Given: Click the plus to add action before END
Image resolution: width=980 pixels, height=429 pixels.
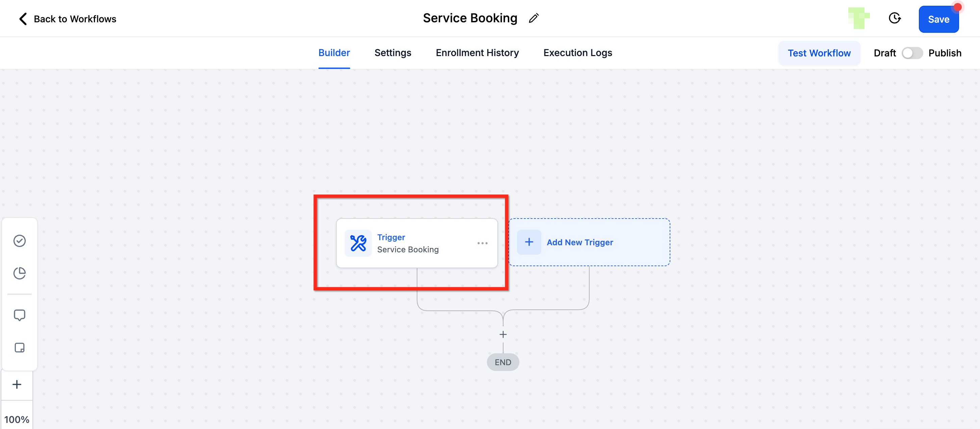Looking at the screenshot, I should (x=503, y=335).
